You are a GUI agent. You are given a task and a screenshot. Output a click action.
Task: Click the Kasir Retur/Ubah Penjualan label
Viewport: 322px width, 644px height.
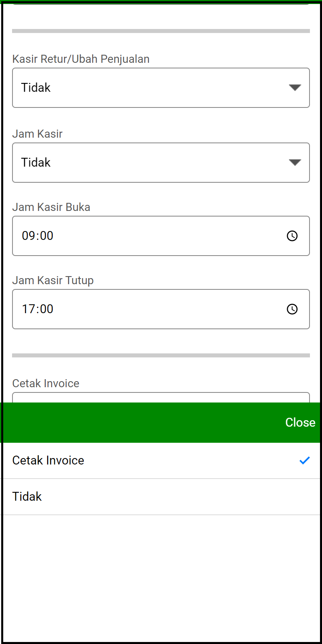click(x=81, y=59)
